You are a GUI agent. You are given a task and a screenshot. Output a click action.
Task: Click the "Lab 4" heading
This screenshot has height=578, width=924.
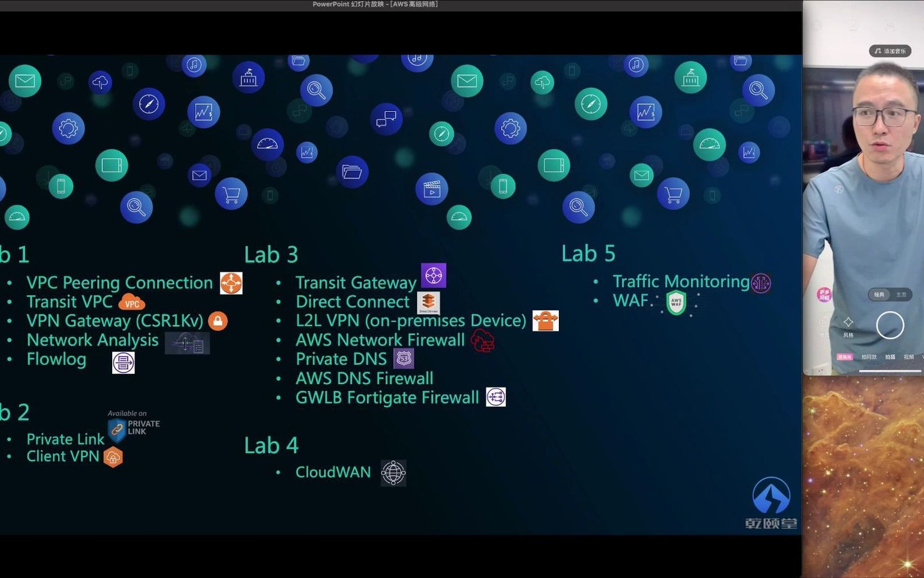(x=271, y=446)
